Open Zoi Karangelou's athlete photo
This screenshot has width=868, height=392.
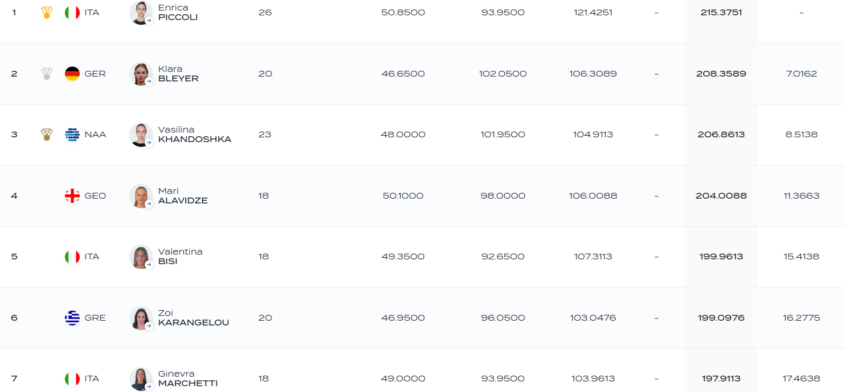tap(141, 318)
